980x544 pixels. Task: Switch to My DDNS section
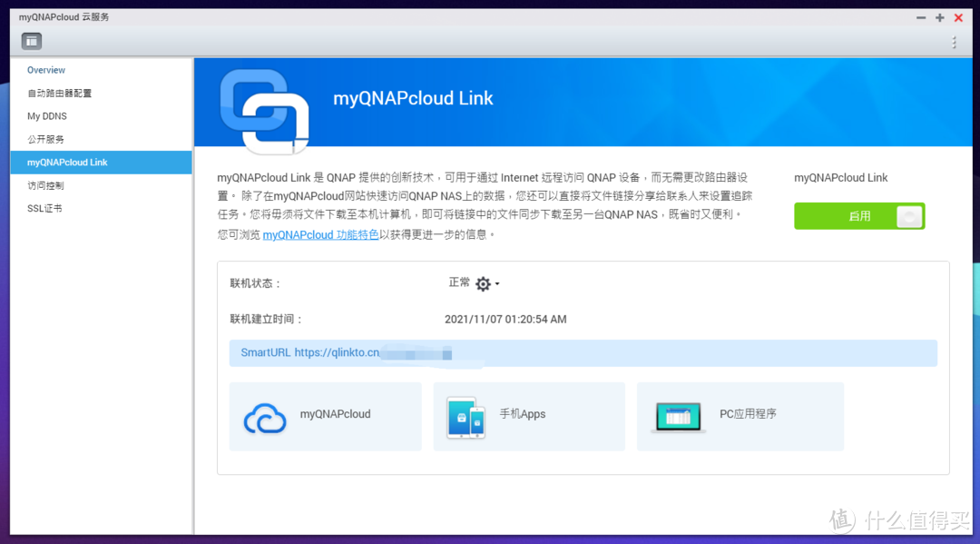coord(47,115)
